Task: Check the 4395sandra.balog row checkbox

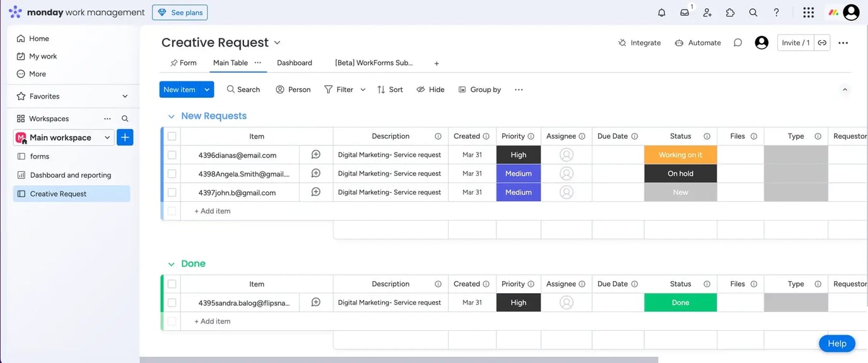Action: (x=172, y=303)
